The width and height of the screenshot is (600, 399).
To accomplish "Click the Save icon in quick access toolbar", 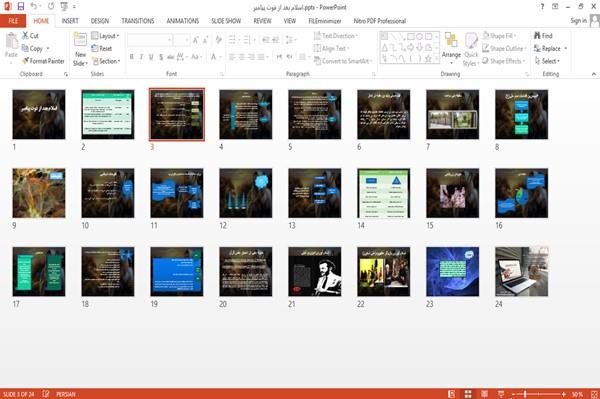I will [21, 7].
